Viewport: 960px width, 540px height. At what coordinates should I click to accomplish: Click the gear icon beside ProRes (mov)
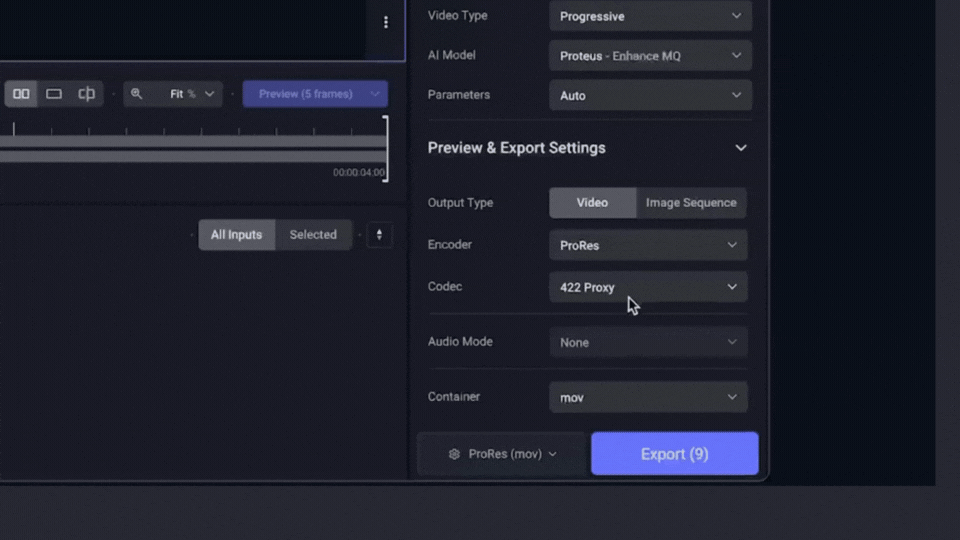pos(454,454)
